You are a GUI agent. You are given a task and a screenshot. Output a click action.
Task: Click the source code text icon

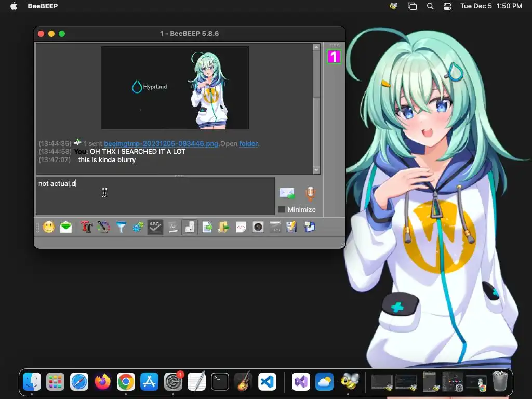pyautogui.click(x=241, y=227)
